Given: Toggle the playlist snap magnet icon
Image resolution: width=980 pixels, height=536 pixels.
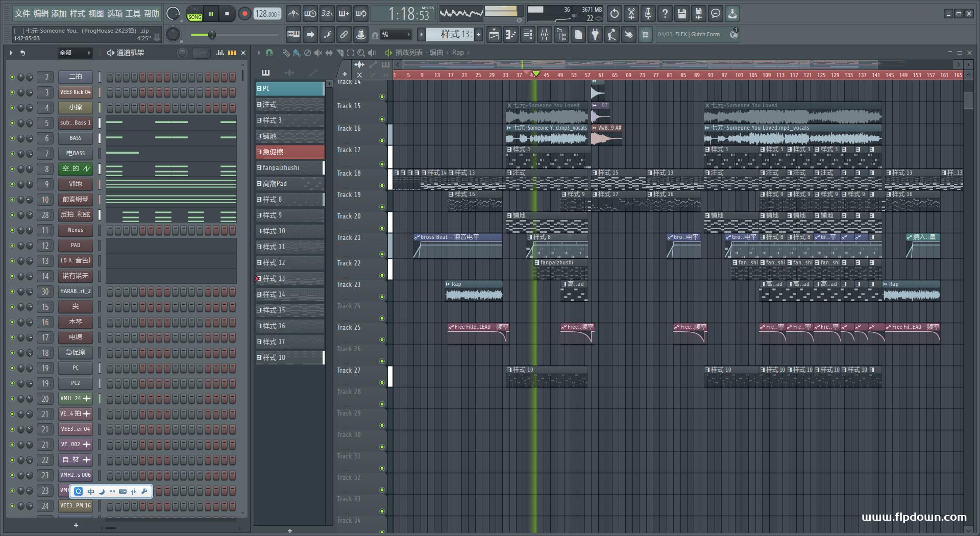Looking at the screenshot, I should pos(269,53).
